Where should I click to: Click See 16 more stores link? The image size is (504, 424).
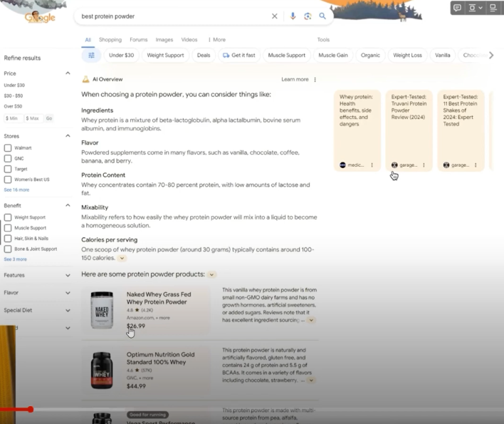point(16,190)
